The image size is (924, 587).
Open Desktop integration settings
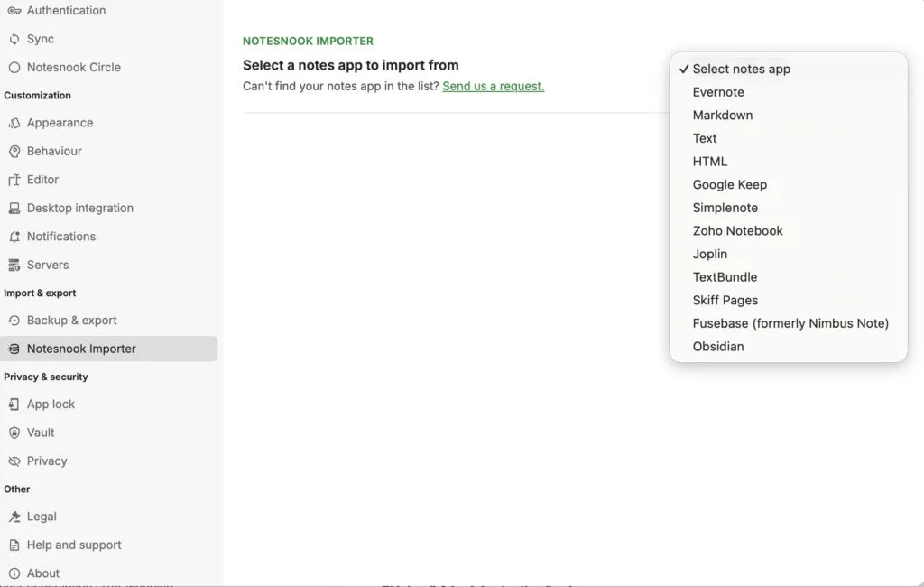pos(109,209)
